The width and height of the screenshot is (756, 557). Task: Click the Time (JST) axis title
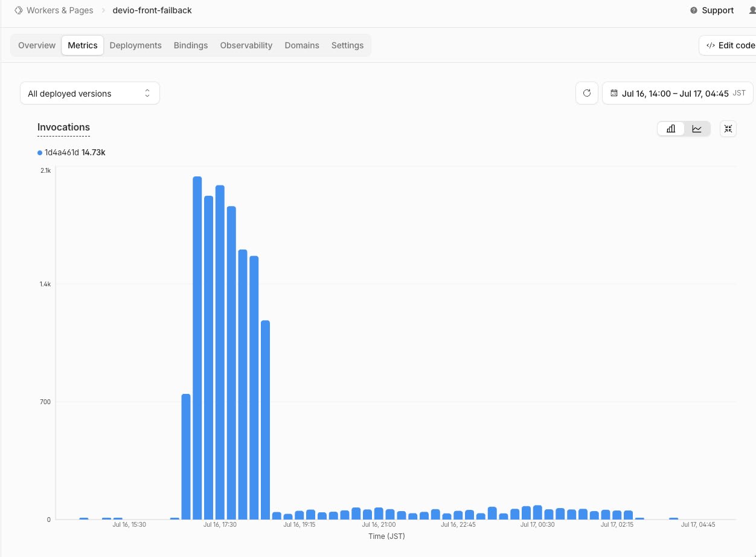tap(386, 536)
